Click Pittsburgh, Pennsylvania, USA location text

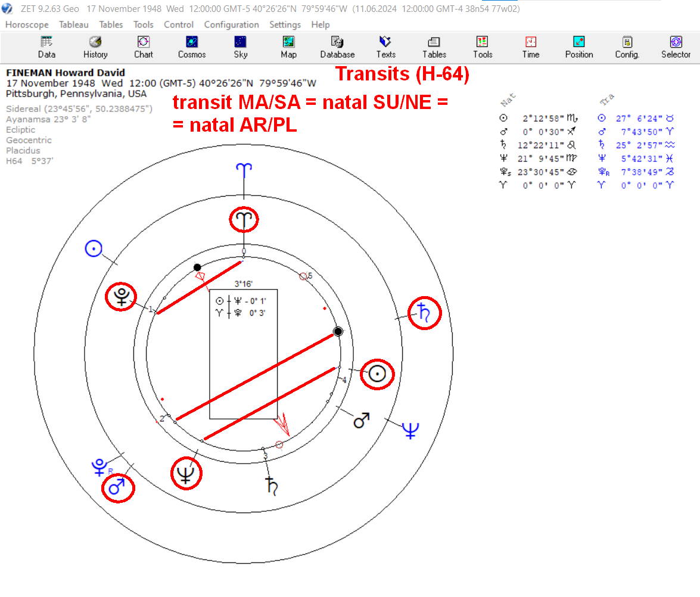click(76, 94)
